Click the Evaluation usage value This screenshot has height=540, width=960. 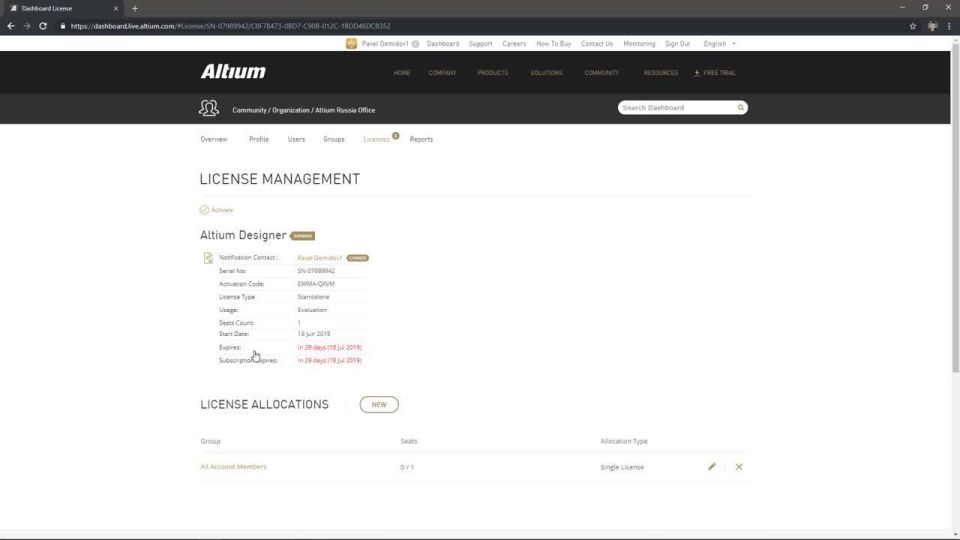coord(312,310)
